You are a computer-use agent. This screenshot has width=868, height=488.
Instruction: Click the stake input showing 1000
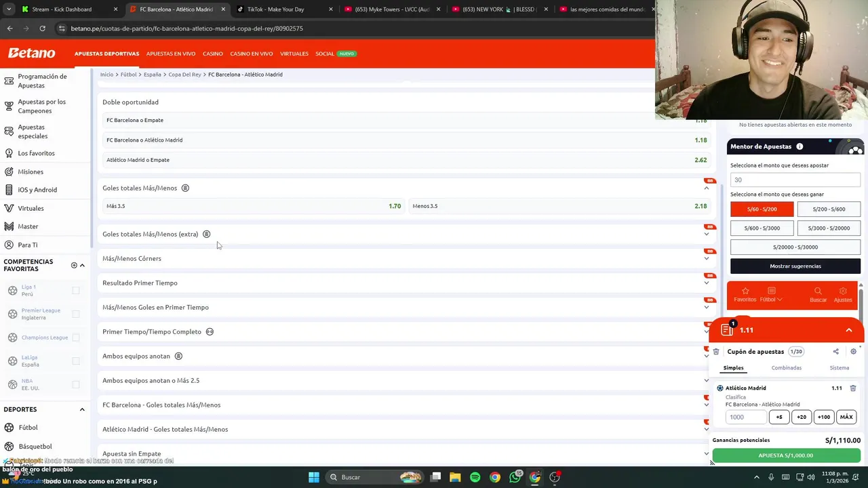point(746,418)
